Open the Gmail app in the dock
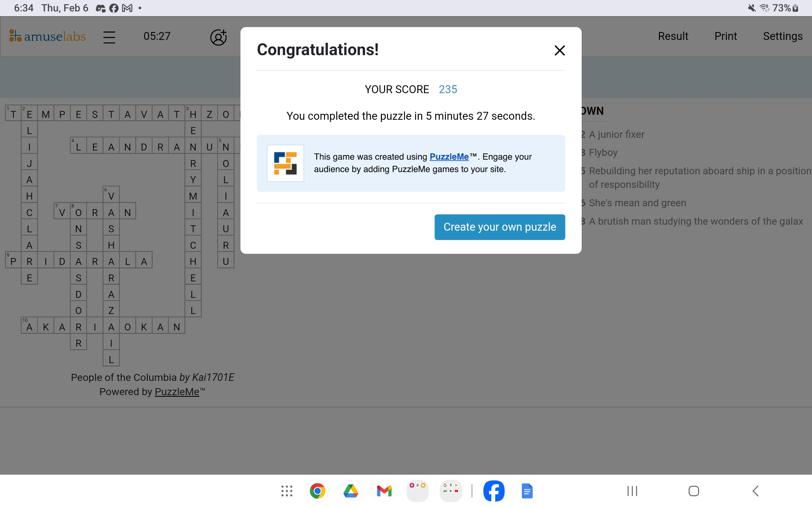812x507 pixels. (384, 491)
